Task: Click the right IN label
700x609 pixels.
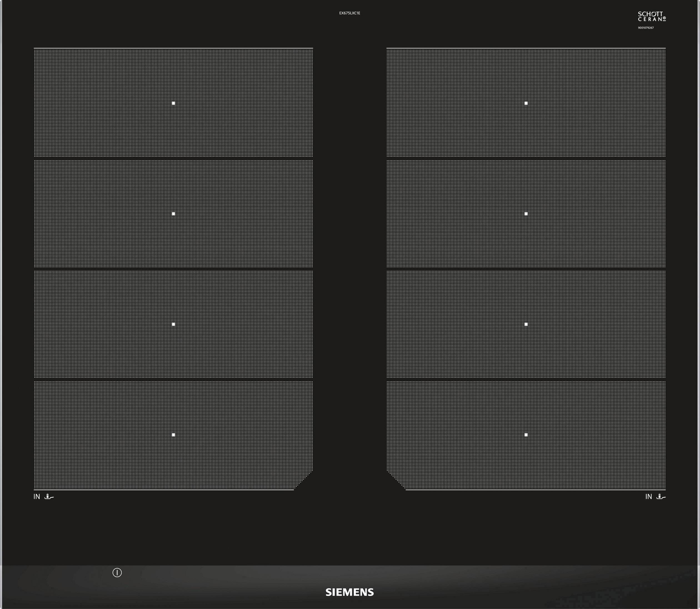Action: point(649,496)
